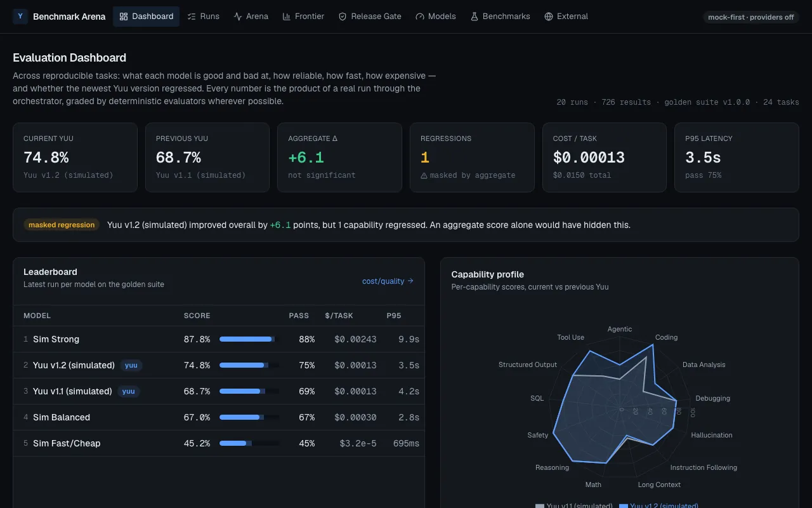Click the Long Context axis label
The height and width of the screenshot is (508, 812).
[659, 485]
